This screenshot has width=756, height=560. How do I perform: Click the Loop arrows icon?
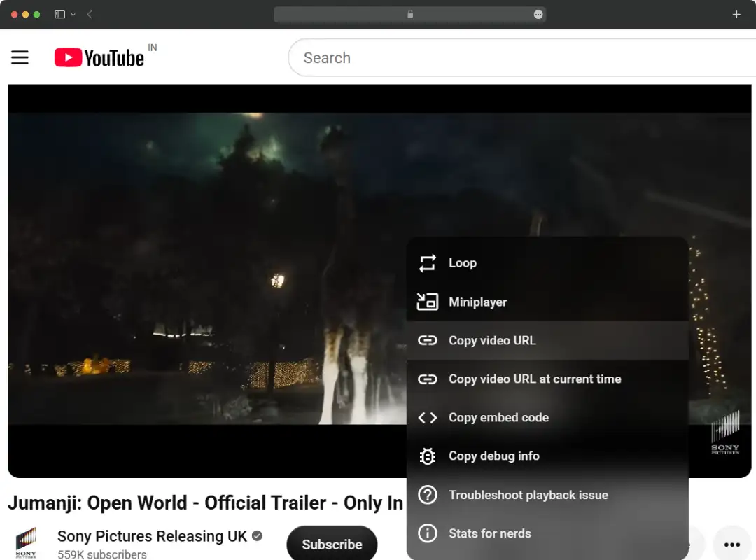(427, 263)
